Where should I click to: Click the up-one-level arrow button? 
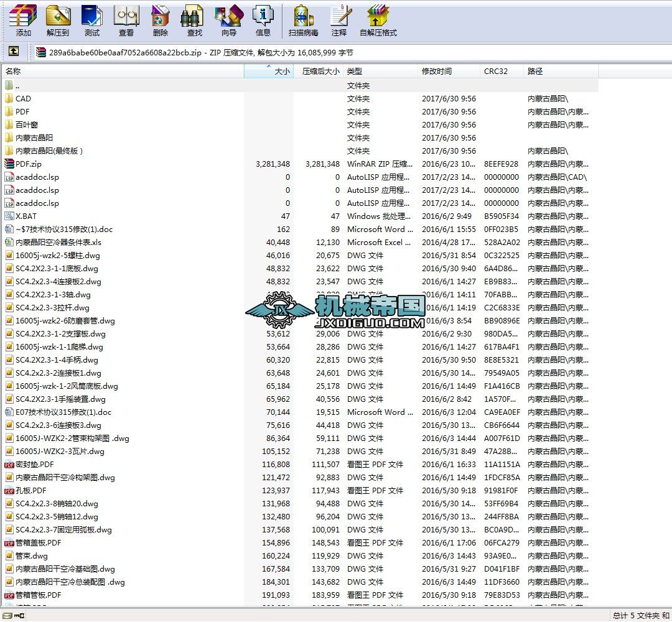[x=13, y=52]
